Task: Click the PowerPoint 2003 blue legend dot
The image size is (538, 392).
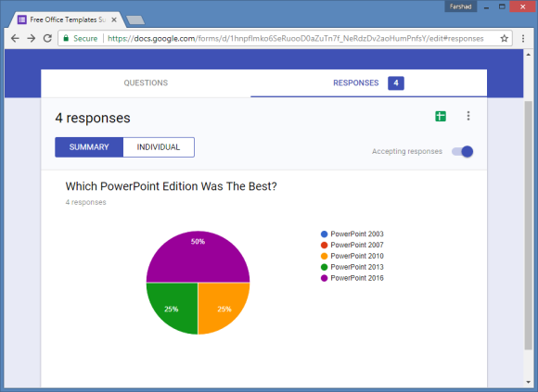Action: pos(325,234)
